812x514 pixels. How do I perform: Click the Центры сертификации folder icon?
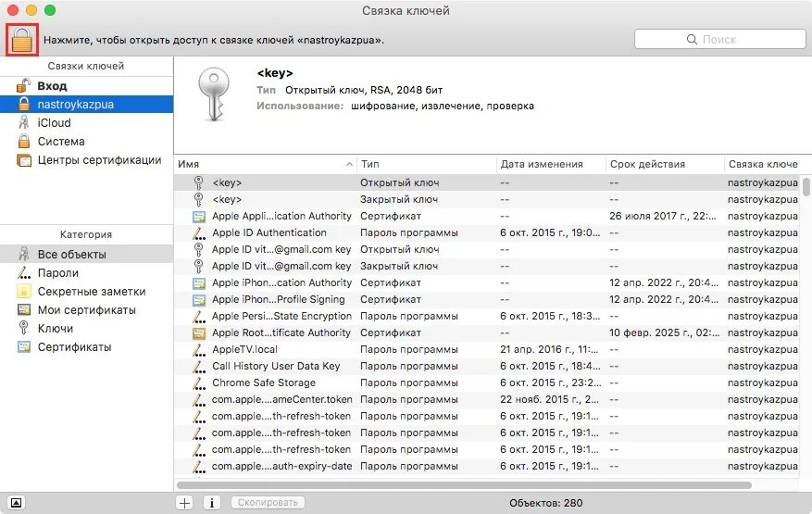24,160
